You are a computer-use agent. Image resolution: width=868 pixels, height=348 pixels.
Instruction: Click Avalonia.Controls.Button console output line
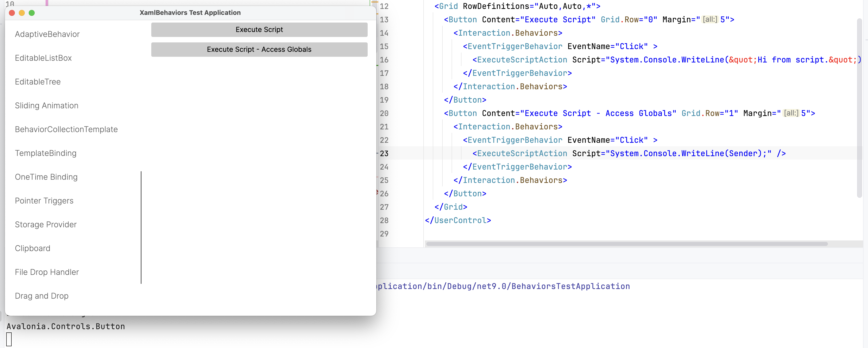pos(66,326)
